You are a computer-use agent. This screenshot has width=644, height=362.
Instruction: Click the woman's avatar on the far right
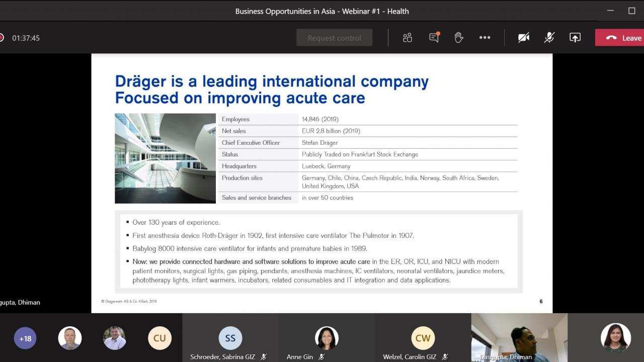coord(616,338)
